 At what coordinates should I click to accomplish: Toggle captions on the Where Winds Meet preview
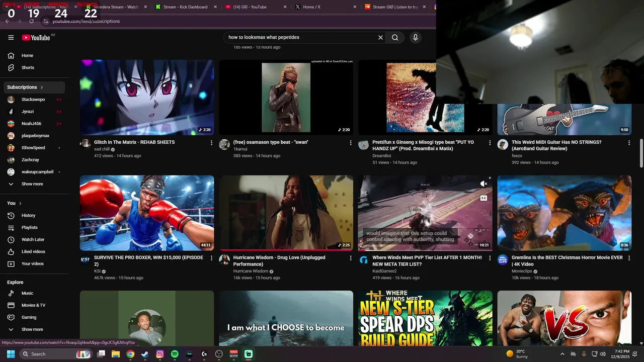(x=484, y=198)
